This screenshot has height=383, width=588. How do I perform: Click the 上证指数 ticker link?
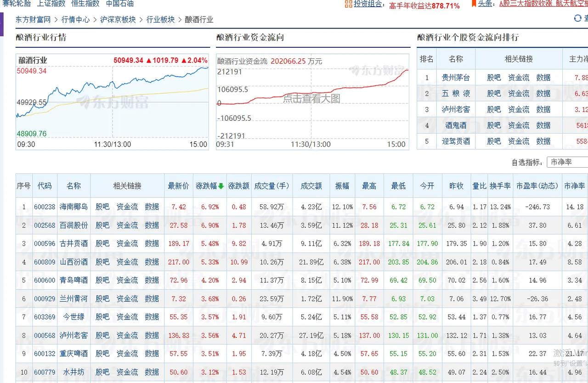coord(51,4)
